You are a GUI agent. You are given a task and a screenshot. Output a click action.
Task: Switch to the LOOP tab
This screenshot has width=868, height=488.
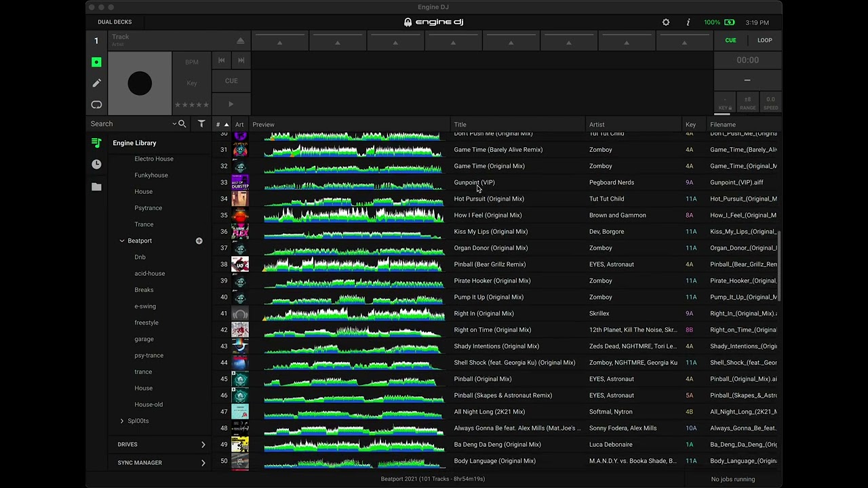tap(764, 40)
